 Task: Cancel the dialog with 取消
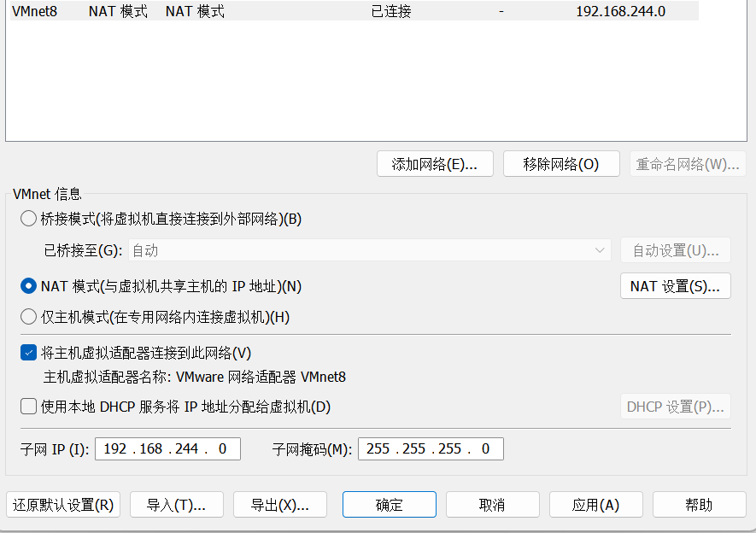tap(492, 505)
